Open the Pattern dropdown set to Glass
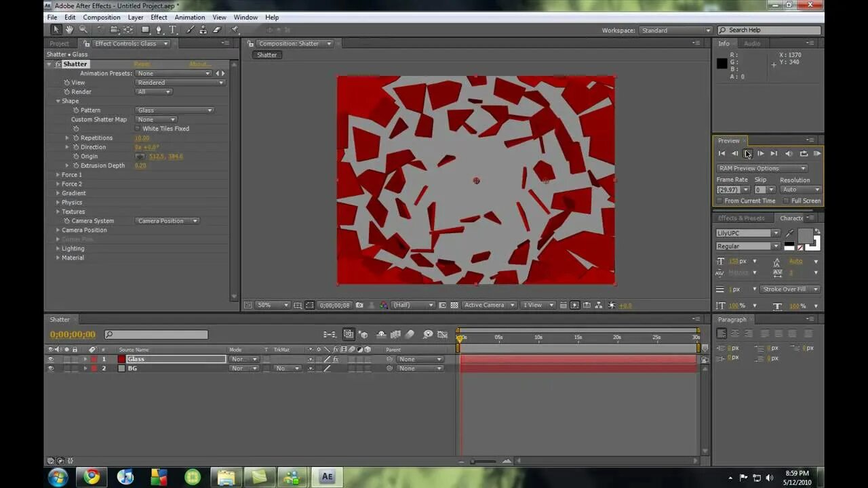The height and width of the screenshot is (488, 868). click(x=174, y=110)
